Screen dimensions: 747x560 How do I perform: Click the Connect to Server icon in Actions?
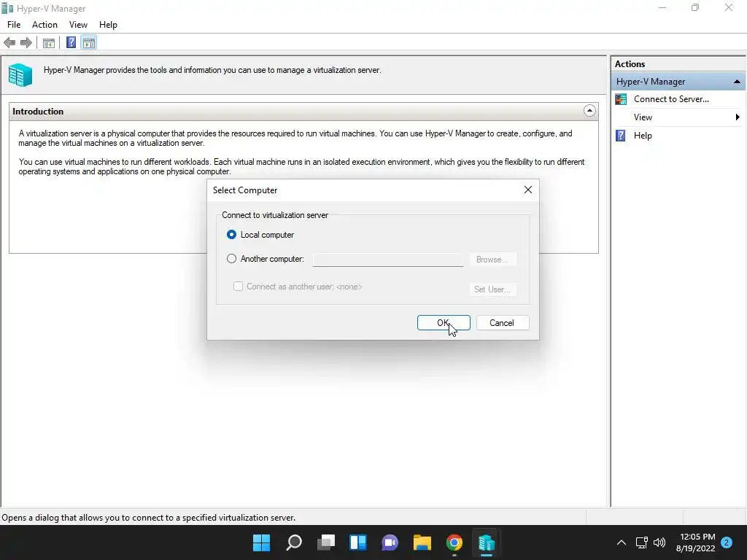(x=621, y=99)
